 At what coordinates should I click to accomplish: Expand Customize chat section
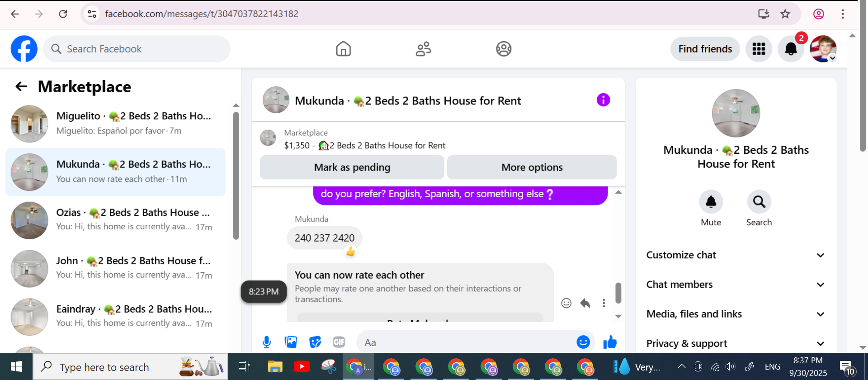(x=736, y=255)
